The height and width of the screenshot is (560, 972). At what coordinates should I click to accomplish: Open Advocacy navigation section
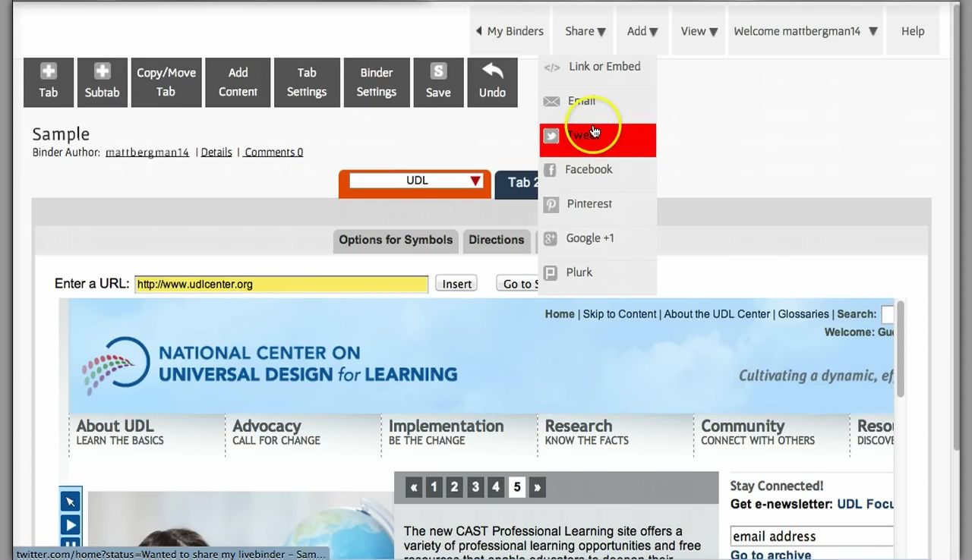[x=276, y=432]
